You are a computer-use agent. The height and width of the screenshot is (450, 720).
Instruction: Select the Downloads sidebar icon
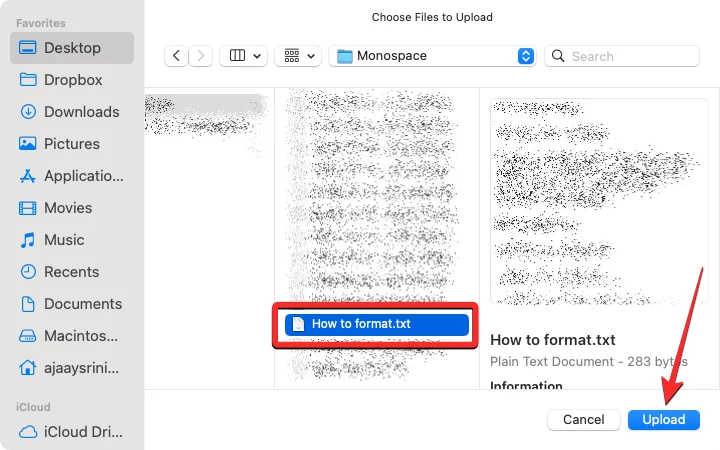(x=27, y=112)
